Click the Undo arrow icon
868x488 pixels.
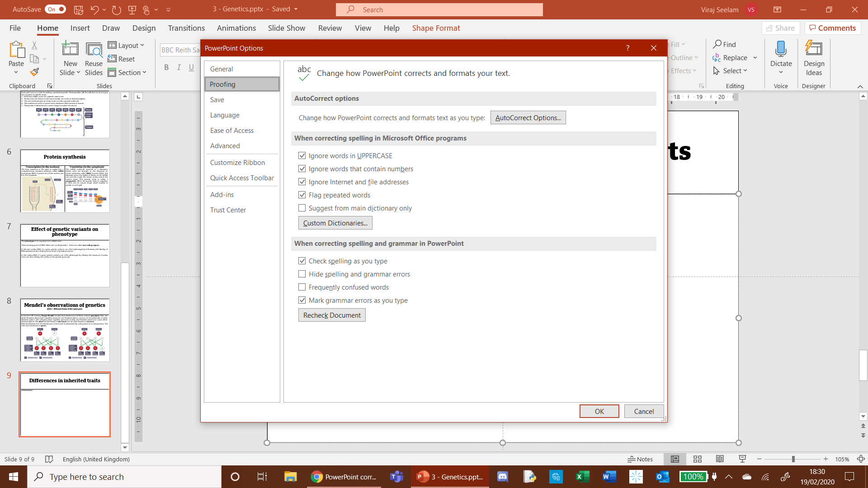point(94,9)
